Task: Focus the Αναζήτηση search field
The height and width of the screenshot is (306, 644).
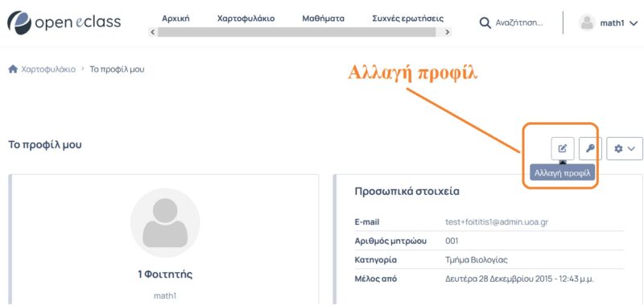Action: point(519,23)
